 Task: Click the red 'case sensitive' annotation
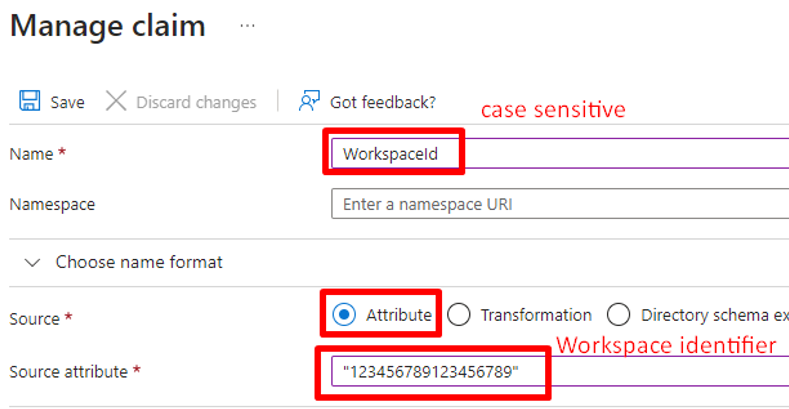[553, 110]
